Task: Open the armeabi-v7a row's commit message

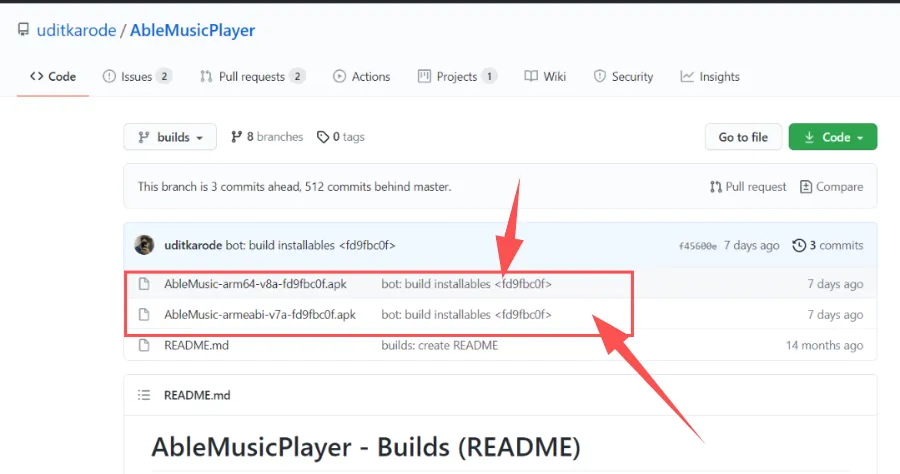Action: coord(467,314)
